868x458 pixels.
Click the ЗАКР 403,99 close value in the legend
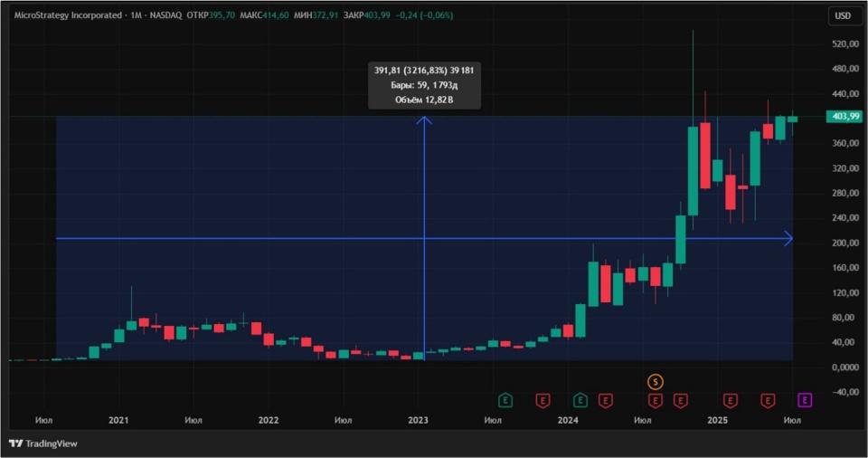tap(366, 15)
